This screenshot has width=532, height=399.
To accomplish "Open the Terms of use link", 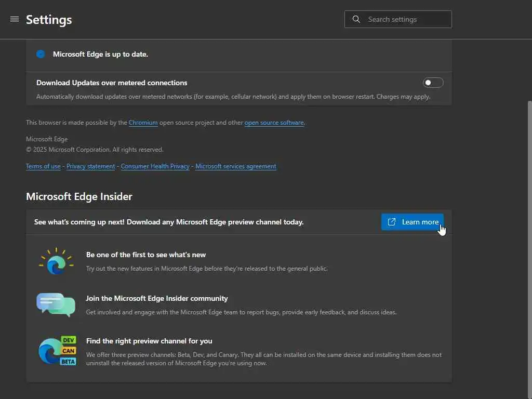I will 43,166.
